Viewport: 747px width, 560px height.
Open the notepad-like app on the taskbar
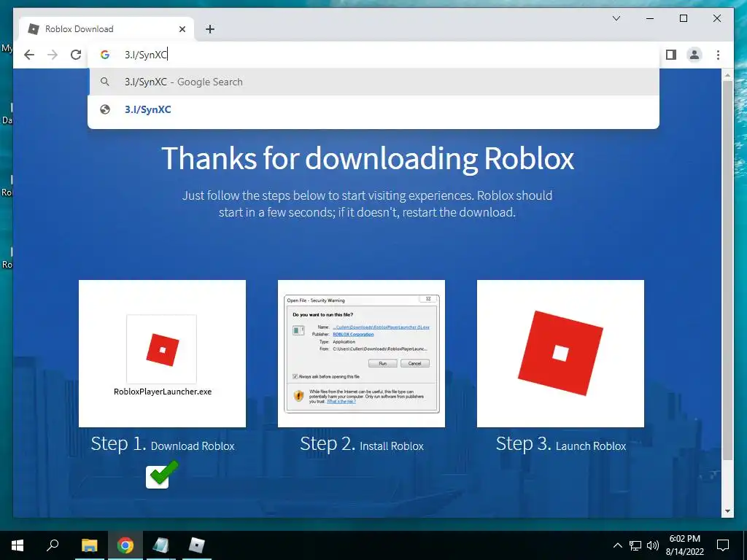point(160,545)
